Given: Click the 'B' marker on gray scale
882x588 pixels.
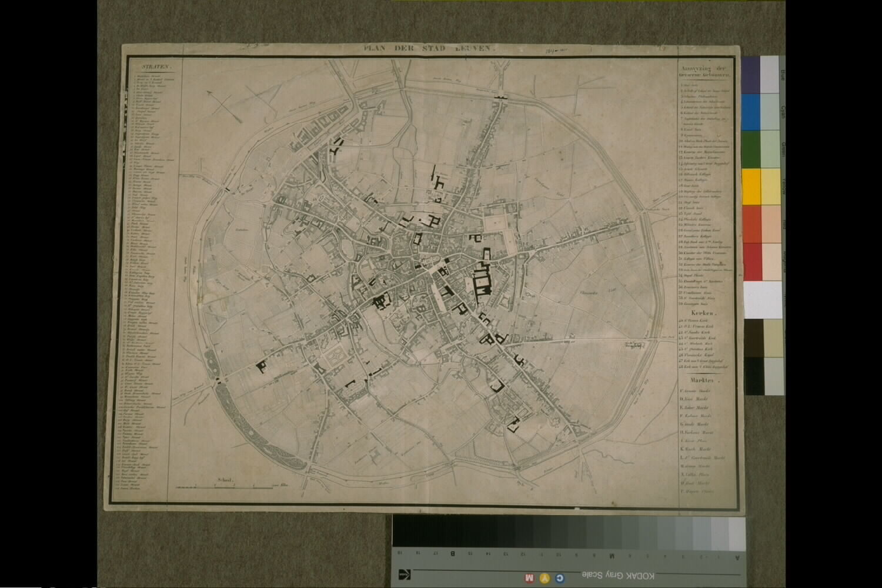Looking at the screenshot, I should [452, 554].
